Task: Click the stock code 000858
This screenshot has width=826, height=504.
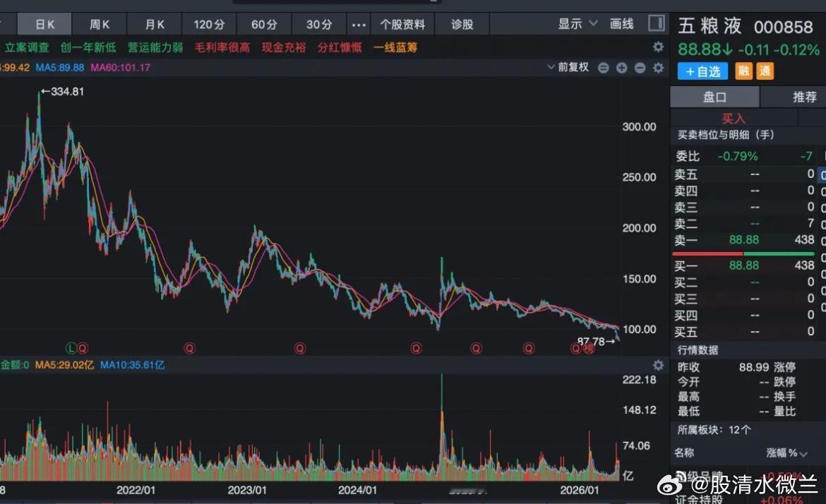Action: [x=784, y=27]
